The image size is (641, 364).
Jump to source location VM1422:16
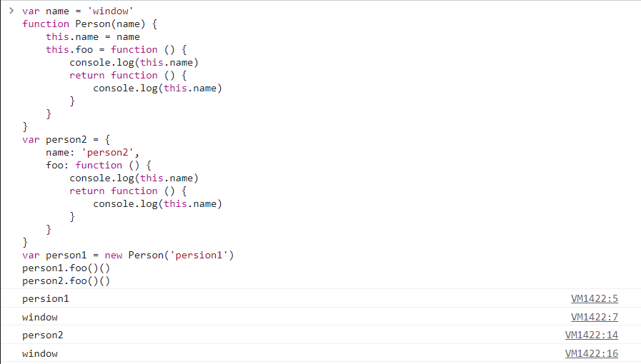591,354
